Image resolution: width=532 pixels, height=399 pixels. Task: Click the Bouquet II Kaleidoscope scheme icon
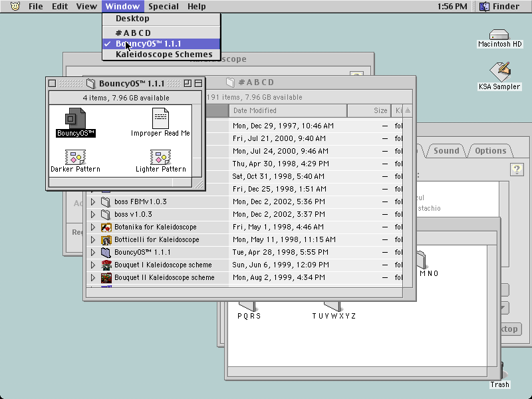coord(106,278)
